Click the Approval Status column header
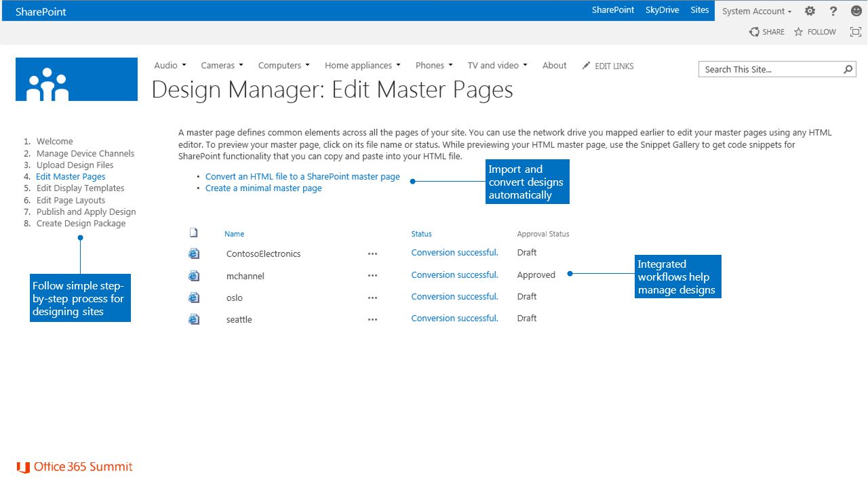 tap(543, 234)
